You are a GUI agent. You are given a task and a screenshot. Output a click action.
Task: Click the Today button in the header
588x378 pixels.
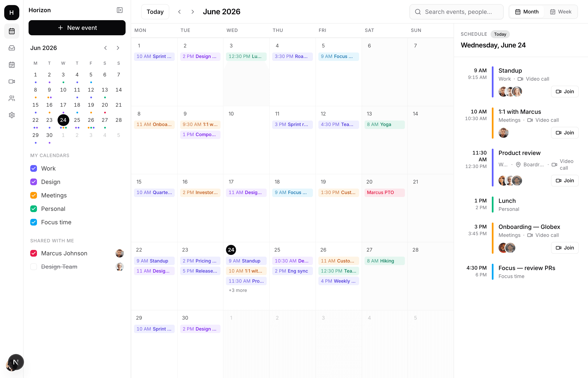pyautogui.click(x=155, y=12)
